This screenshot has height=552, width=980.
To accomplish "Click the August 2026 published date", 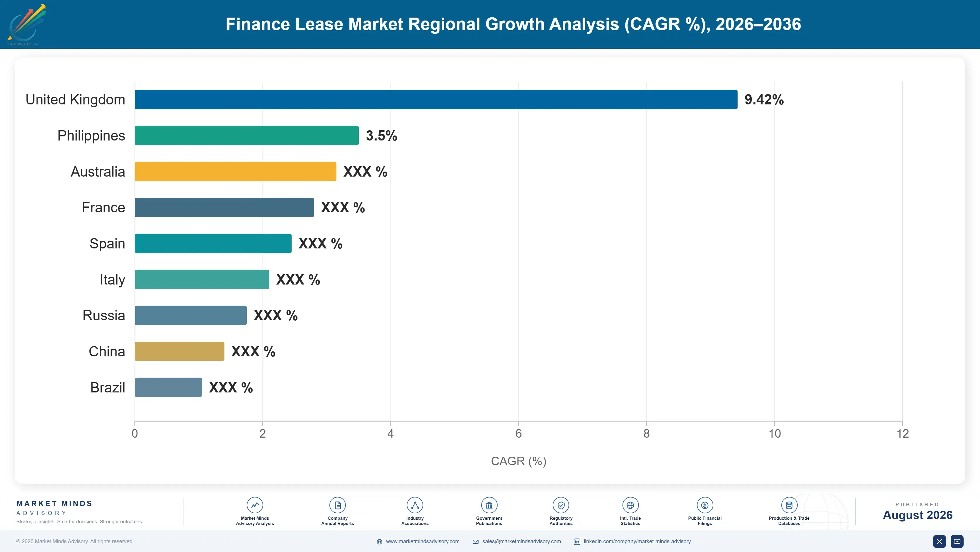I will tap(918, 515).
